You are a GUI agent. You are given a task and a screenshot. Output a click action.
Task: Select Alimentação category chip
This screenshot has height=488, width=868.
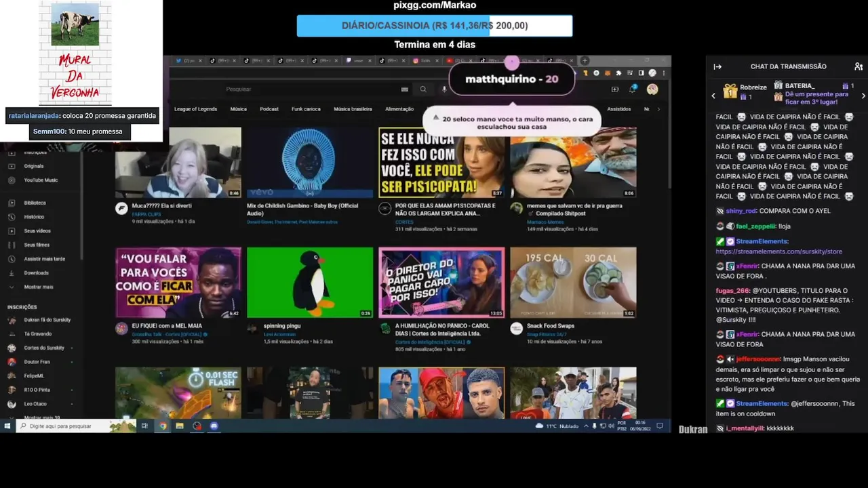click(x=399, y=109)
